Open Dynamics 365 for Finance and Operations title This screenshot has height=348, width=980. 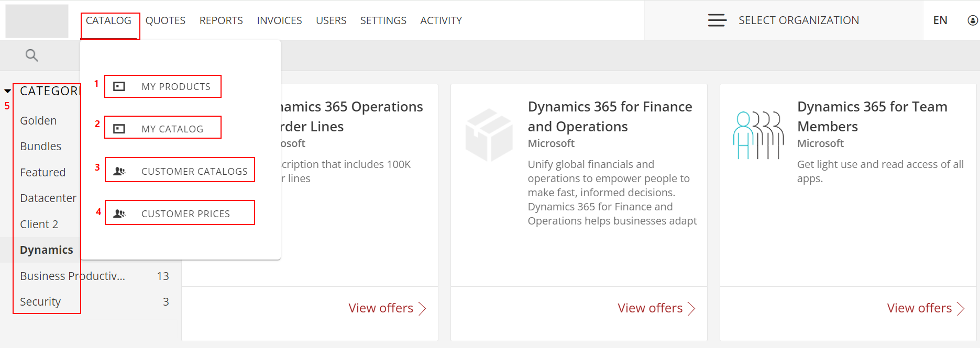(x=610, y=116)
